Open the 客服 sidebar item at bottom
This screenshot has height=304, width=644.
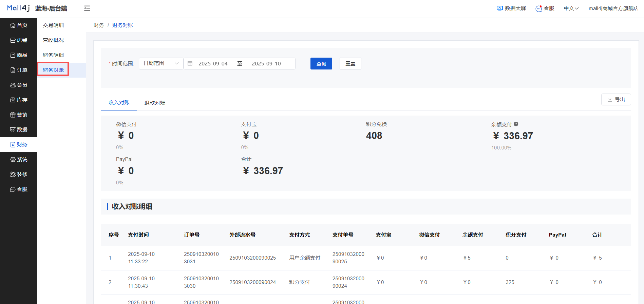click(x=19, y=189)
